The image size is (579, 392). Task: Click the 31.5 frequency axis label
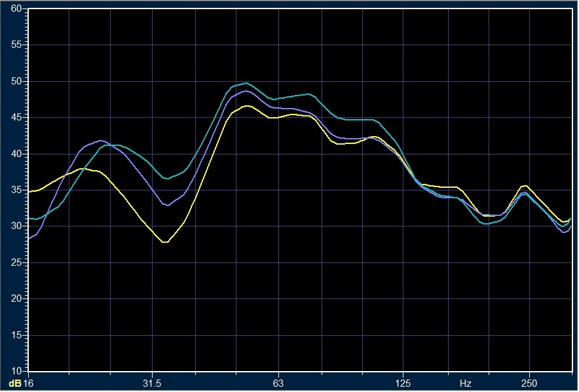click(152, 383)
